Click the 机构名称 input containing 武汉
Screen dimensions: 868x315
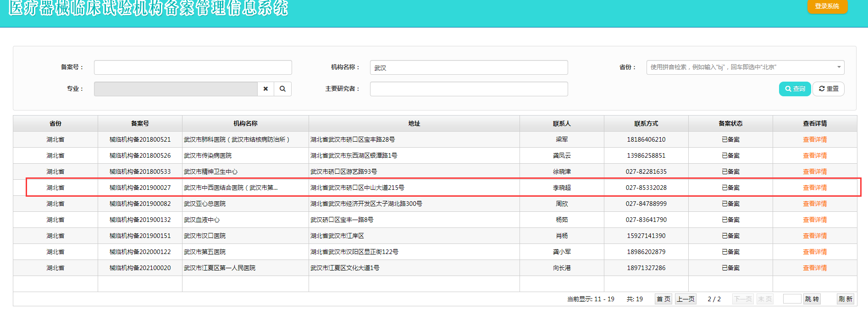coord(469,67)
